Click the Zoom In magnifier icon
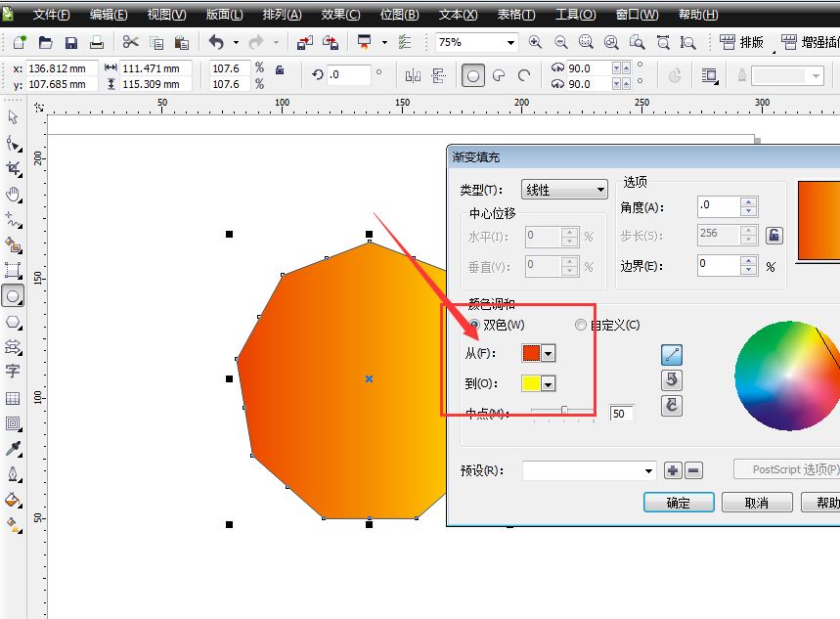Screen dimensions: 840x619 pos(535,43)
